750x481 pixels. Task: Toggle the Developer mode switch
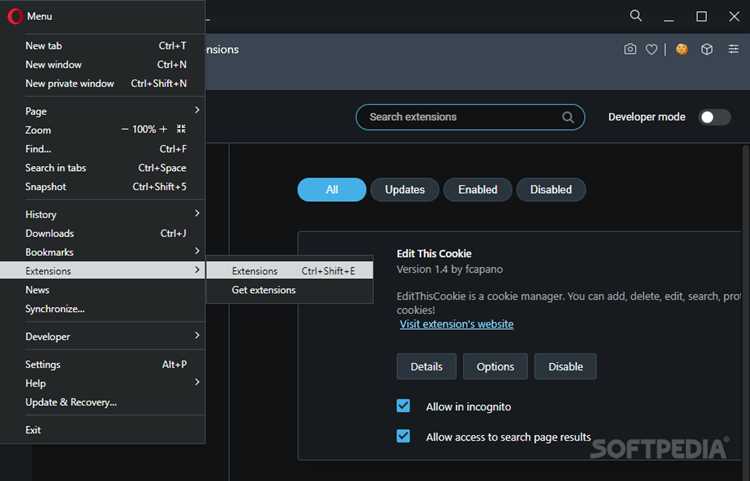click(715, 117)
